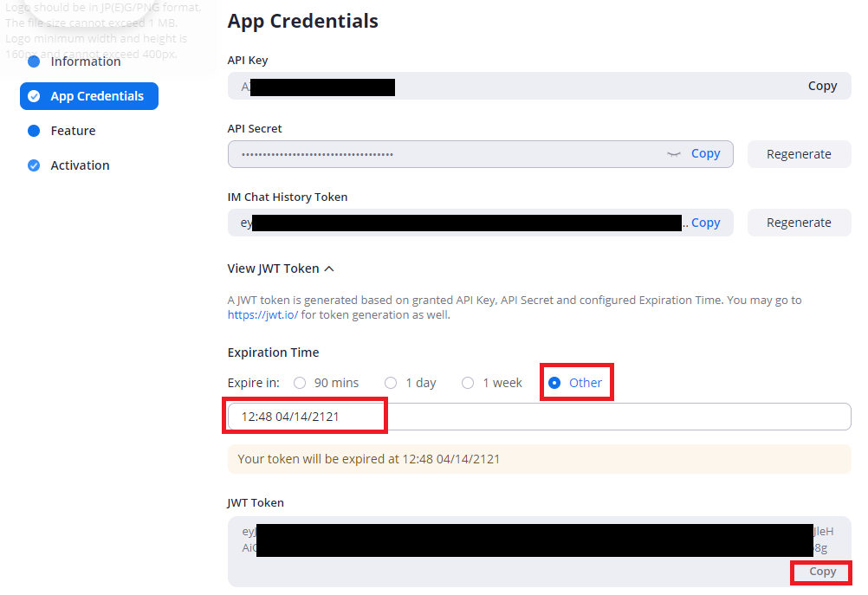Image resolution: width=868 pixels, height=595 pixels.
Task: Copy the IM Chat History Token
Action: click(x=705, y=223)
